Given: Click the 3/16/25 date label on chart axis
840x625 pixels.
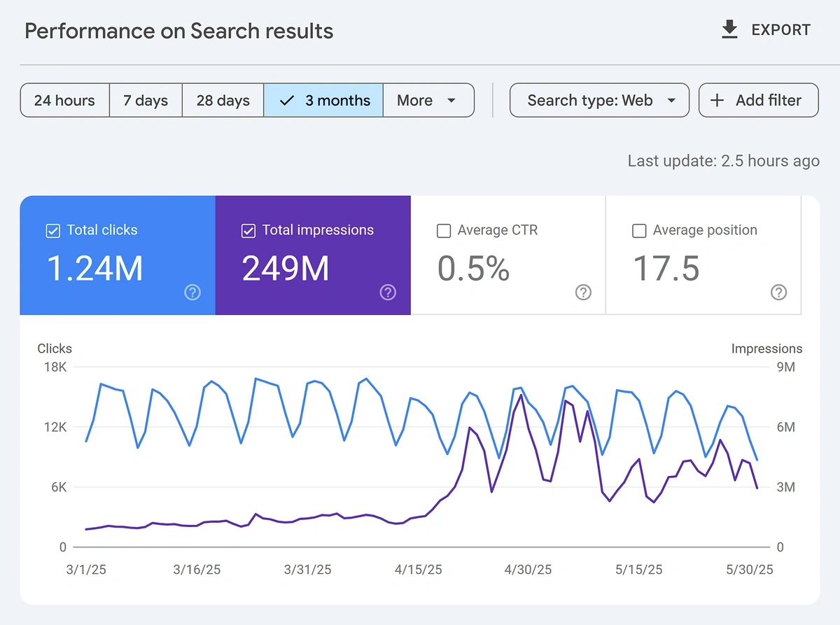Looking at the screenshot, I should (197, 570).
